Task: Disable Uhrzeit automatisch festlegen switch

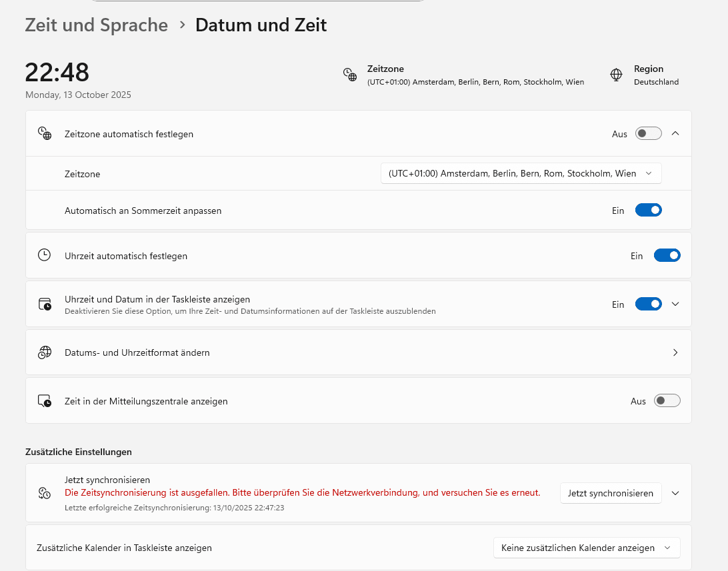Action: point(667,255)
